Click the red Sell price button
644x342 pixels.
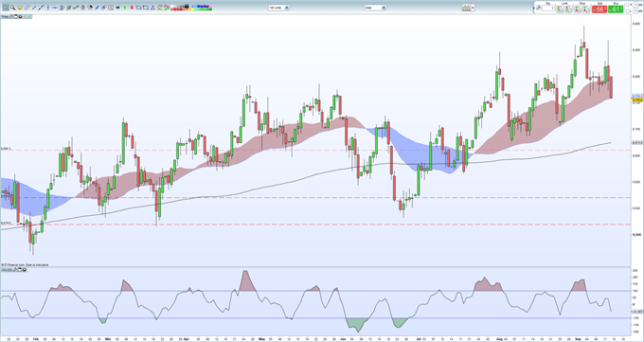tap(599, 9)
